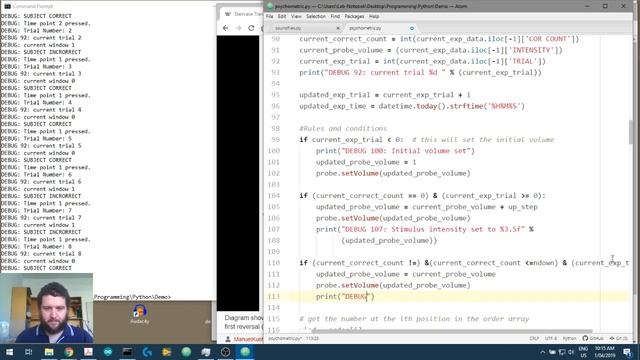
Task: Open Atom's Packages menu
Action: (354, 16)
